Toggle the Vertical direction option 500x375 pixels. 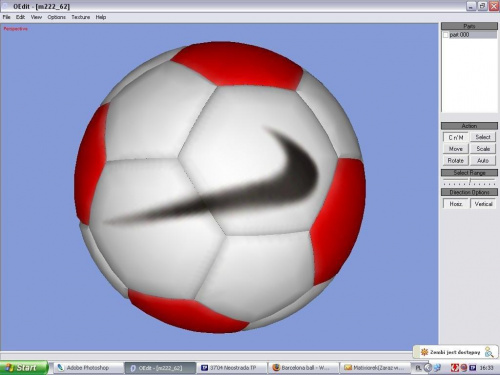tap(483, 204)
